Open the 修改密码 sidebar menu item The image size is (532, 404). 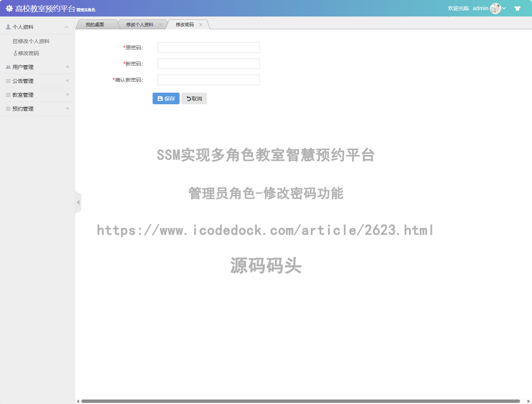(28, 53)
